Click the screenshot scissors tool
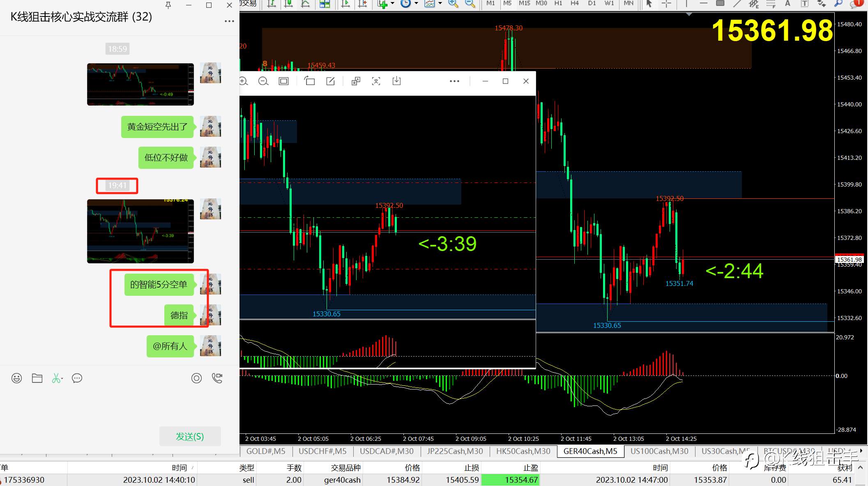This screenshot has width=868, height=486. 57,378
